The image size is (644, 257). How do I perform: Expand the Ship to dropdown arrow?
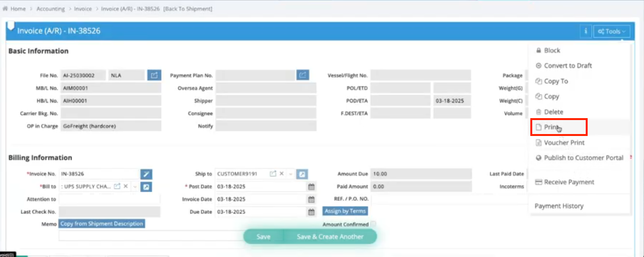290,174
